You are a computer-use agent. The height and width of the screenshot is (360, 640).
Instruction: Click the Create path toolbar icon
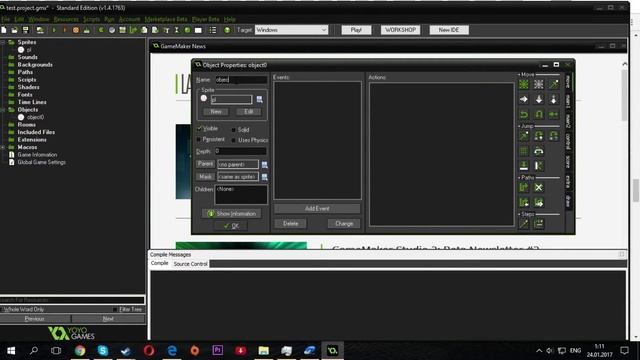pyautogui.click(x=133, y=30)
